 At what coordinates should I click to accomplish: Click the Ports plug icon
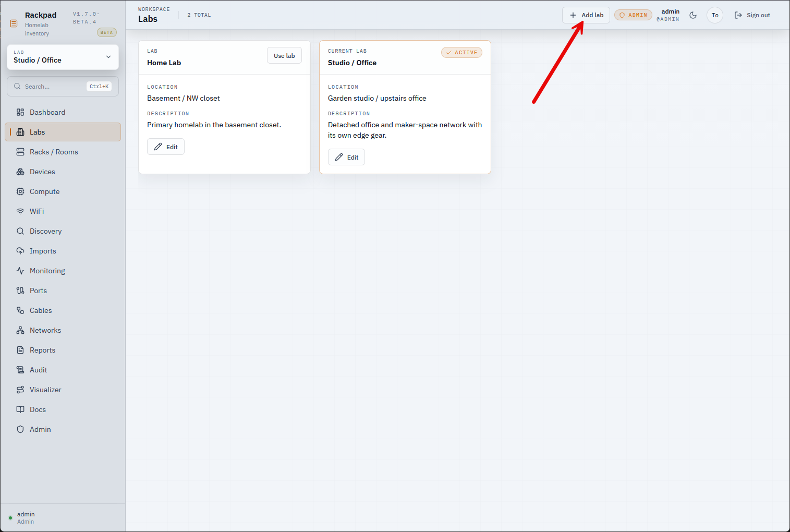point(20,291)
